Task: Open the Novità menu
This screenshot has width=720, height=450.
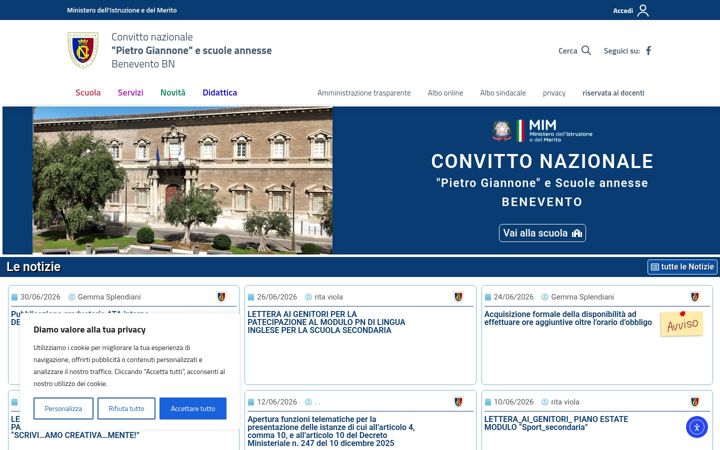Action: pyautogui.click(x=173, y=93)
